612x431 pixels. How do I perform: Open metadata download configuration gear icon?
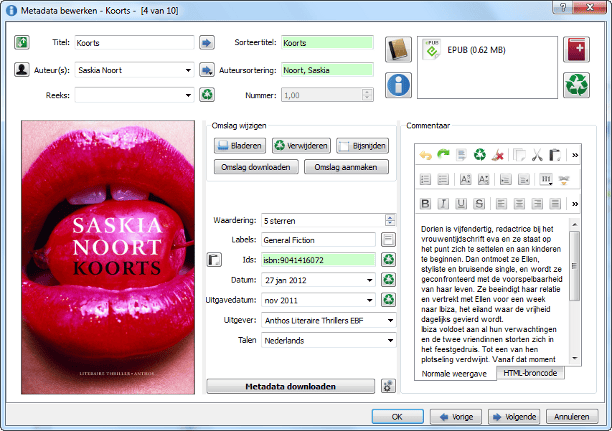click(x=388, y=386)
